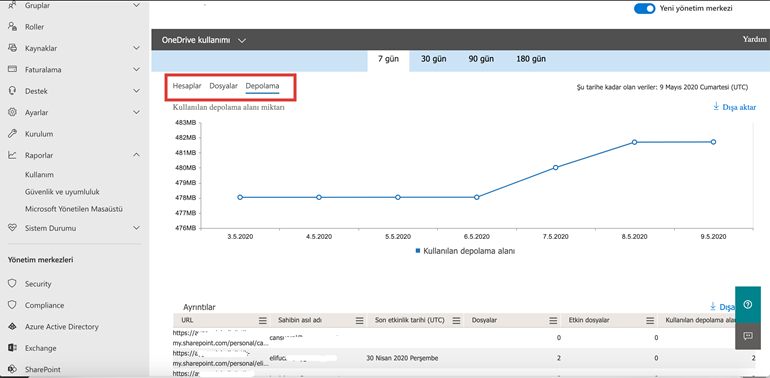Image resolution: width=770 pixels, height=378 pixels.
Task: Expand the Kaynaklar chevron
Action: (x=137, y=48)
